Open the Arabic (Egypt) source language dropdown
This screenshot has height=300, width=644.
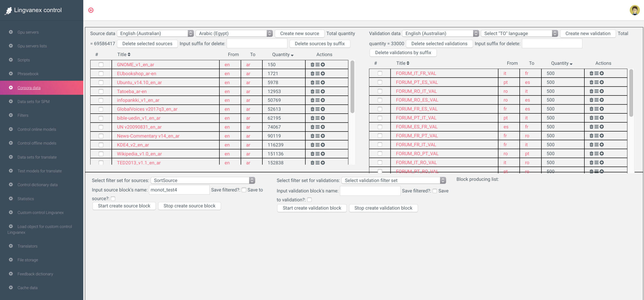click(234, 34)
